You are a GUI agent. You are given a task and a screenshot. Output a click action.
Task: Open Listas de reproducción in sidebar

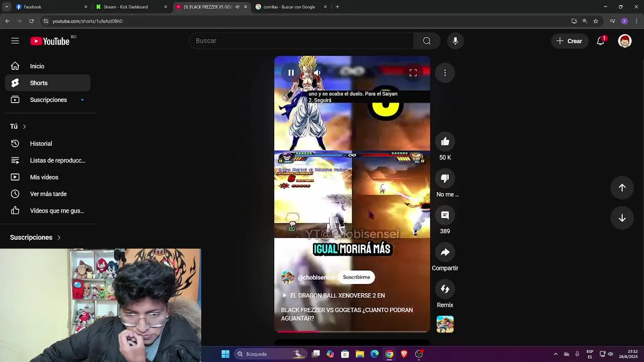[48, 160]
